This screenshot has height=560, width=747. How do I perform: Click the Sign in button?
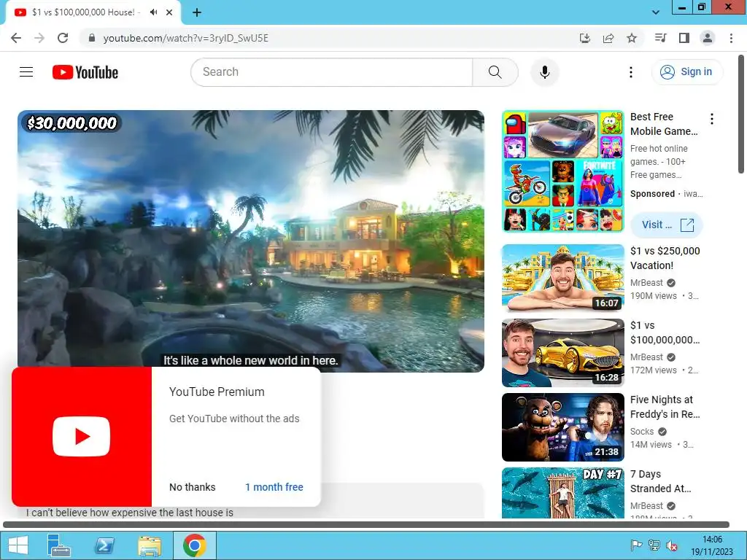click(686, 72)
